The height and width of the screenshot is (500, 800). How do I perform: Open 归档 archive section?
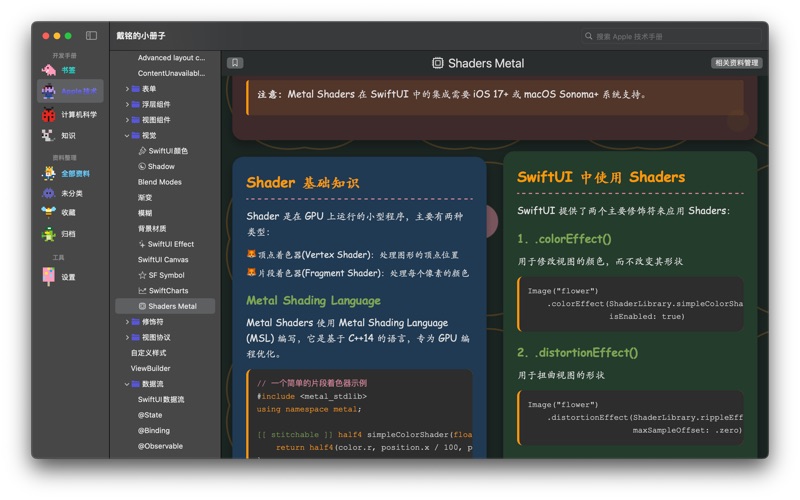(x=67, y=234)
